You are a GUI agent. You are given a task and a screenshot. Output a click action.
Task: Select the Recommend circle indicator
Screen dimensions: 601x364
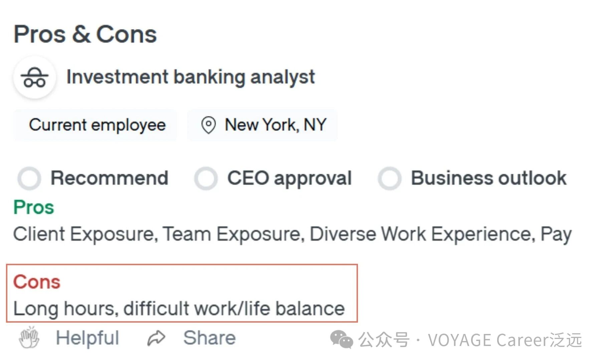coord(29,178)
